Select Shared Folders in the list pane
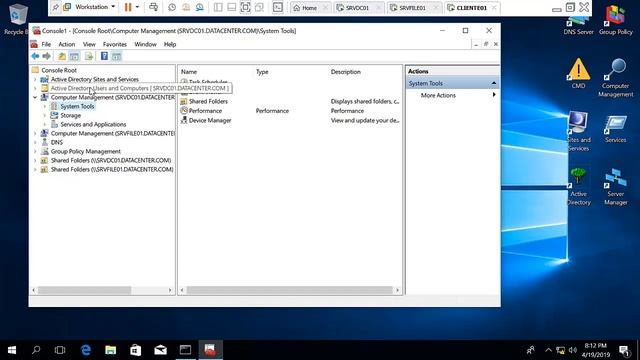This screenshot has width=640, height=360. coord(208,101)
